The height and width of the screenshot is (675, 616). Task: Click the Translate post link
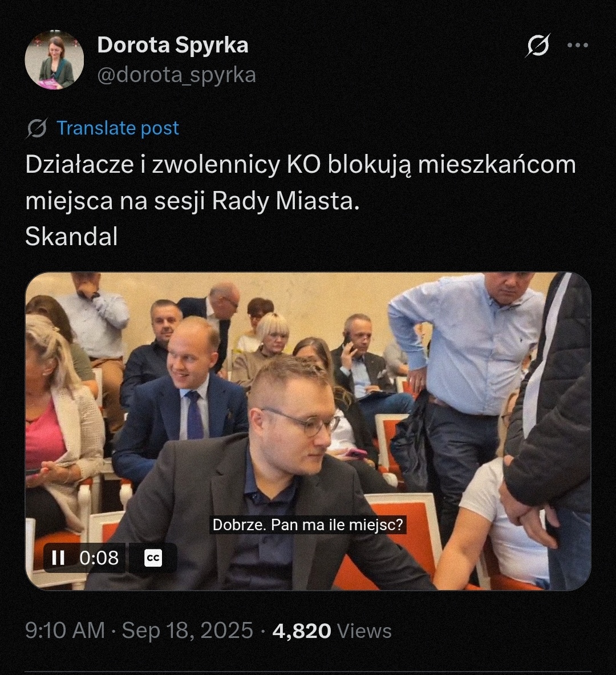(117, 128)
